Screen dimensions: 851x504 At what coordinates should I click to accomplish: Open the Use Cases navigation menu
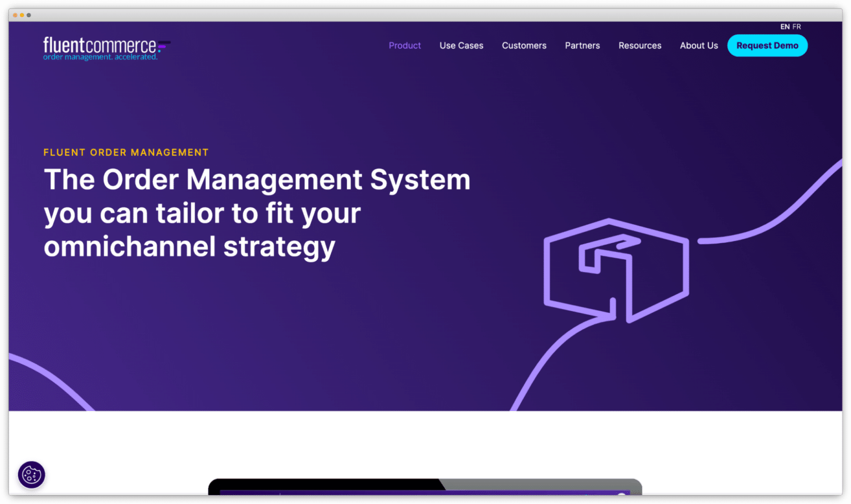pyautogui.click(x=461, y=45)
